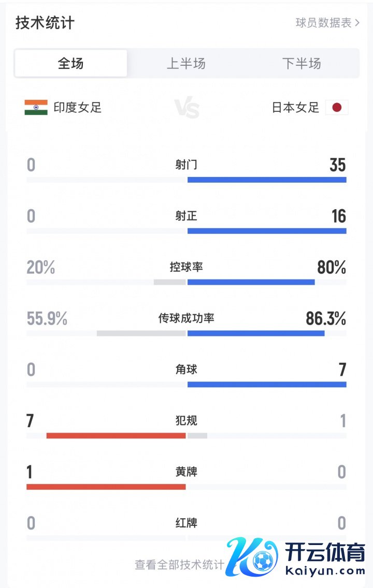Click the chevron beside 球员数据表
The image size is (373, 588).
point(357,23)
